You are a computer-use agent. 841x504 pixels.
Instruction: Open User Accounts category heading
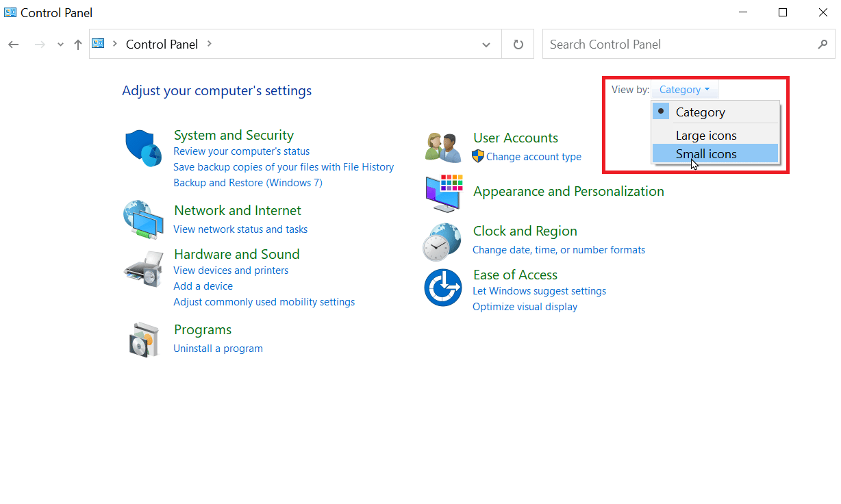tap(516, 138)
